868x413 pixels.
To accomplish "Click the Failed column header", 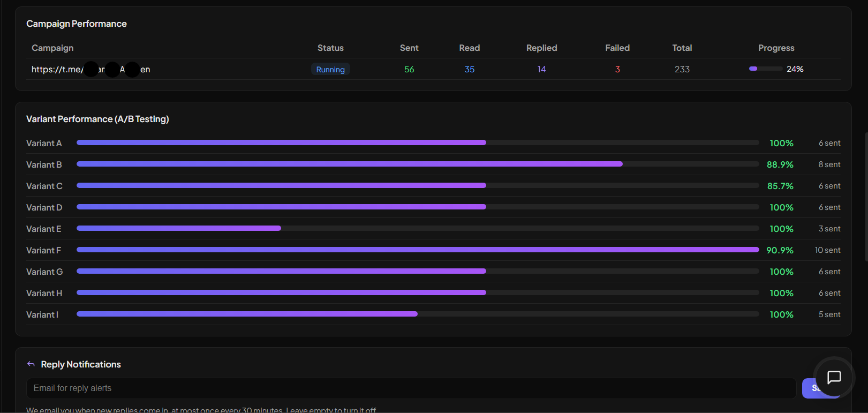I will pos(617,48).
